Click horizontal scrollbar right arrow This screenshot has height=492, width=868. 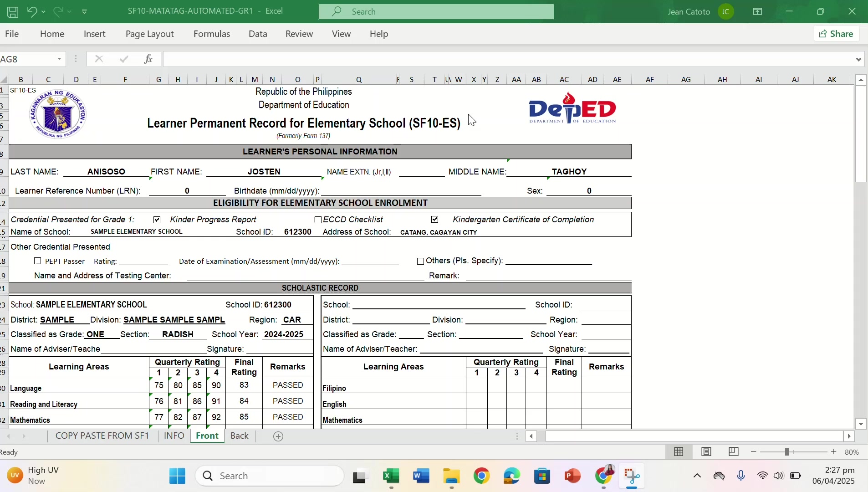(849, 436)
